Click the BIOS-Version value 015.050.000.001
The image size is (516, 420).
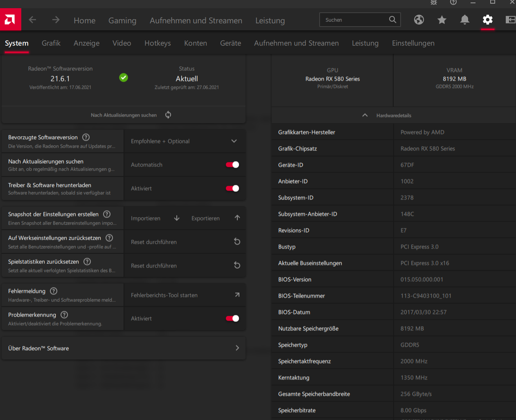[422, 279]
